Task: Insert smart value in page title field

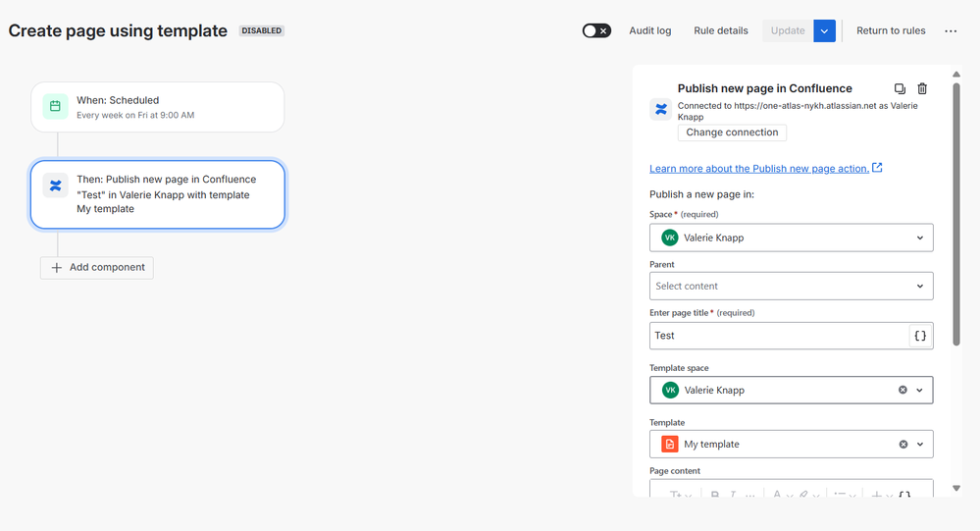Action: pos(920,336)
